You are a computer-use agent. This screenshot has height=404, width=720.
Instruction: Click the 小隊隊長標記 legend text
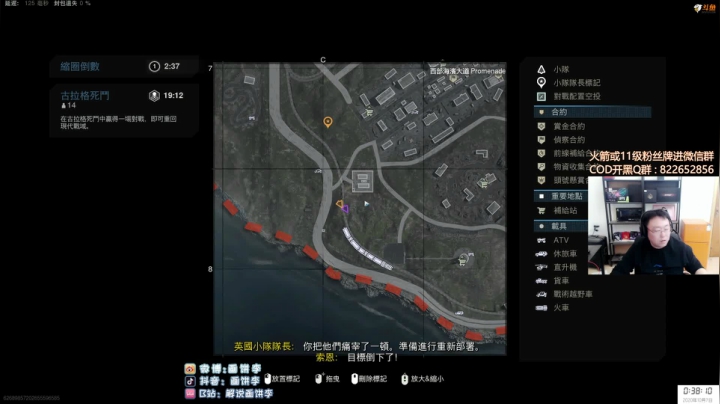coord(577,83)
